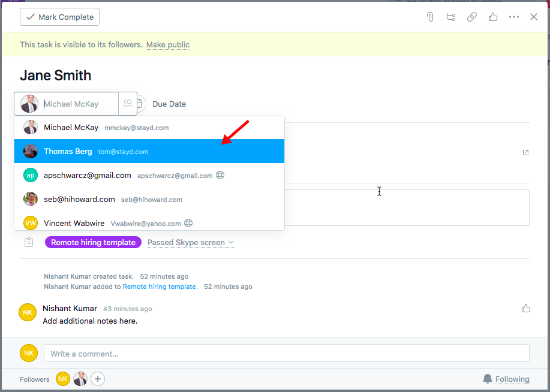This screenshot has width=550, height=392.
Task: Select apschwarcz@gmail.com in assignee list
Action: click(x=149, y=175)
